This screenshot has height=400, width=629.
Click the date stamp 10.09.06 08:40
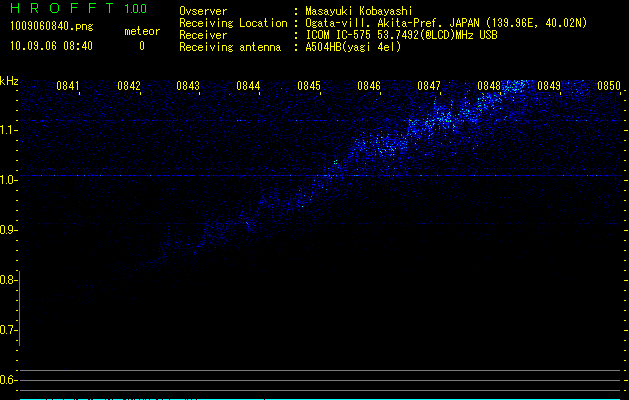pyautogui.click(x=51, y=46)
